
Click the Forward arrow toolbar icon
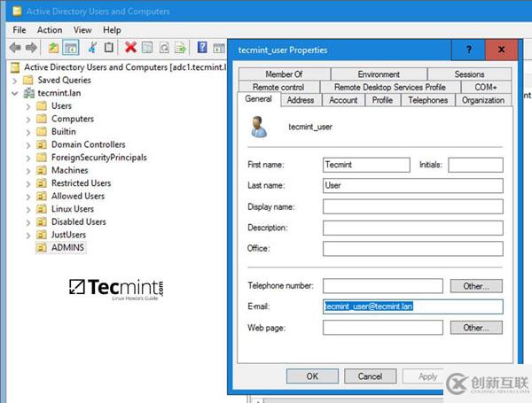31,48
